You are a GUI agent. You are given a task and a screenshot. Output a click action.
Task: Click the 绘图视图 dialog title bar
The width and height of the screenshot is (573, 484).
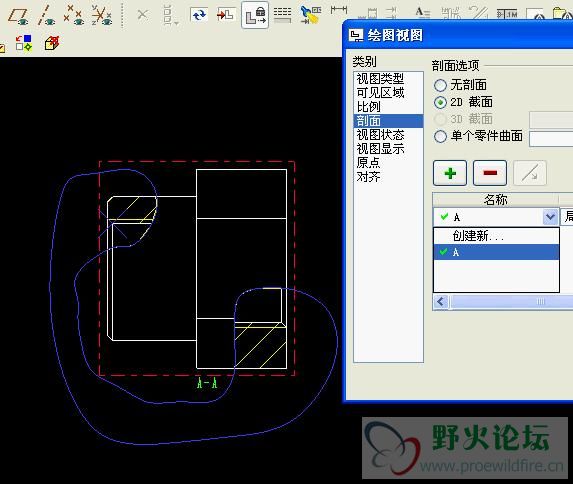coord(459,35)
